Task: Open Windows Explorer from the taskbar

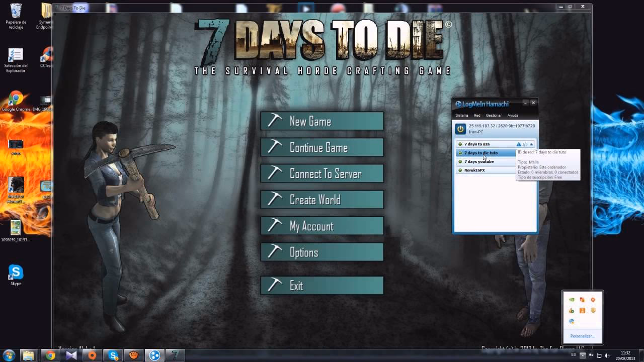Action: coord(29,355)
